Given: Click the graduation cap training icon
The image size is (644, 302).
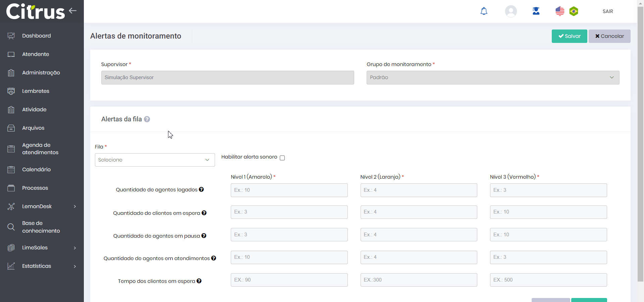Looking at the screenshot, I should (536, 11).
